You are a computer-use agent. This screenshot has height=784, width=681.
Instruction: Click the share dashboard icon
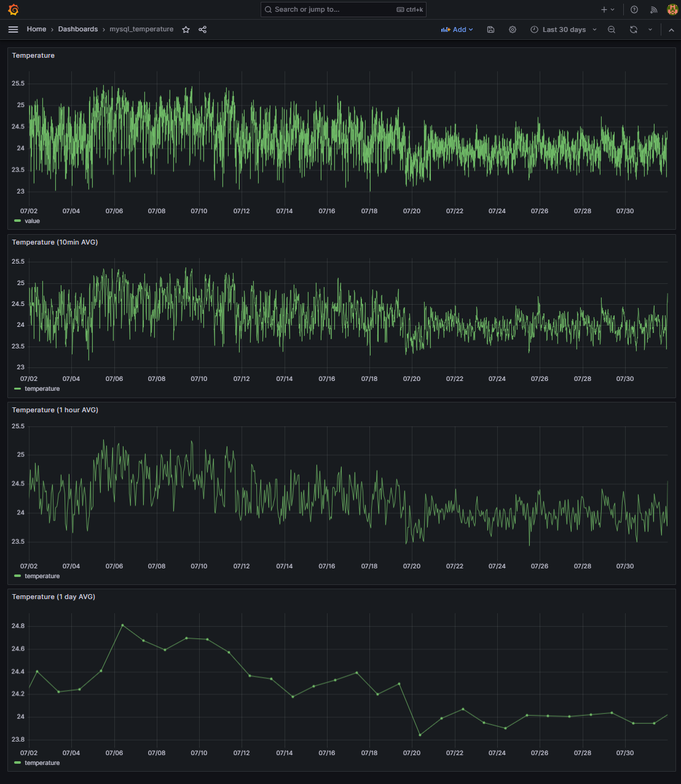pyautogui.click(x=203, y=29)
